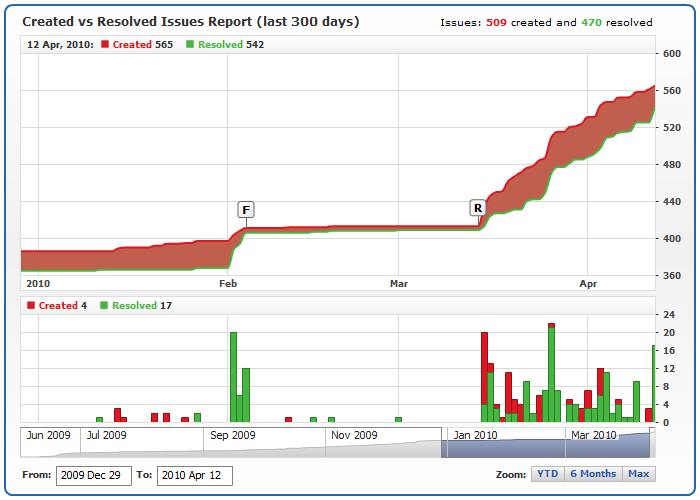Click Nov 2009 in the timeline overview
Screen dimensions: 700x500
coord(352,435)
